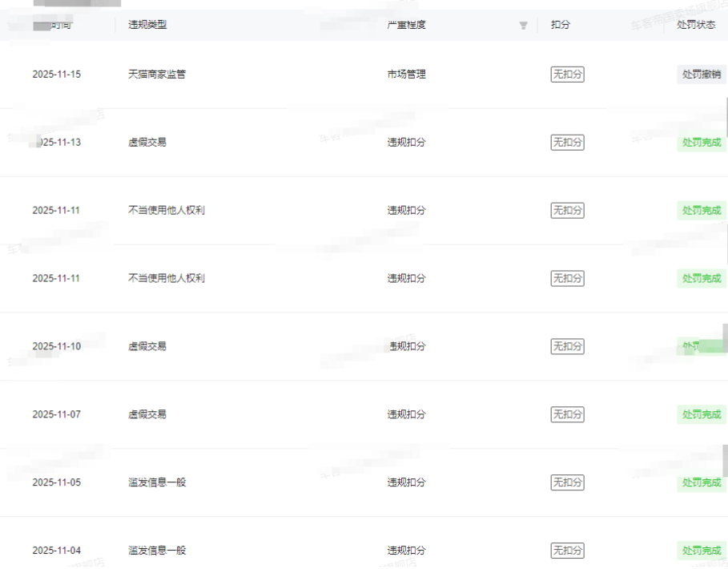728x569 pixels.
Task: Select the date cell 2025-11-07
Action: pos(57,414)
